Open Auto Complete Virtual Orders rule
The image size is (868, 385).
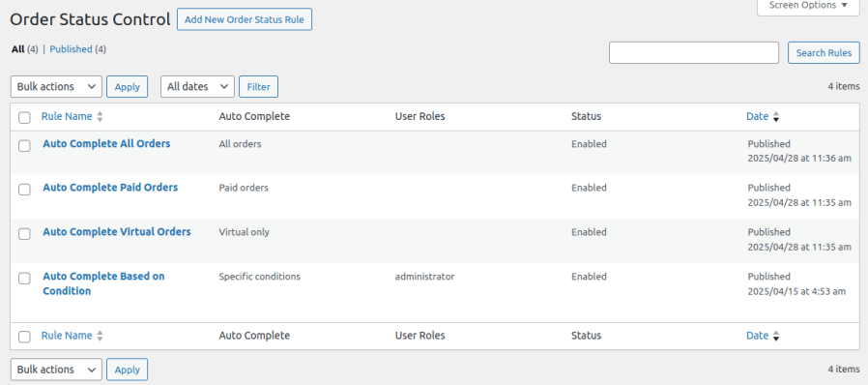[x=117, y=231]
